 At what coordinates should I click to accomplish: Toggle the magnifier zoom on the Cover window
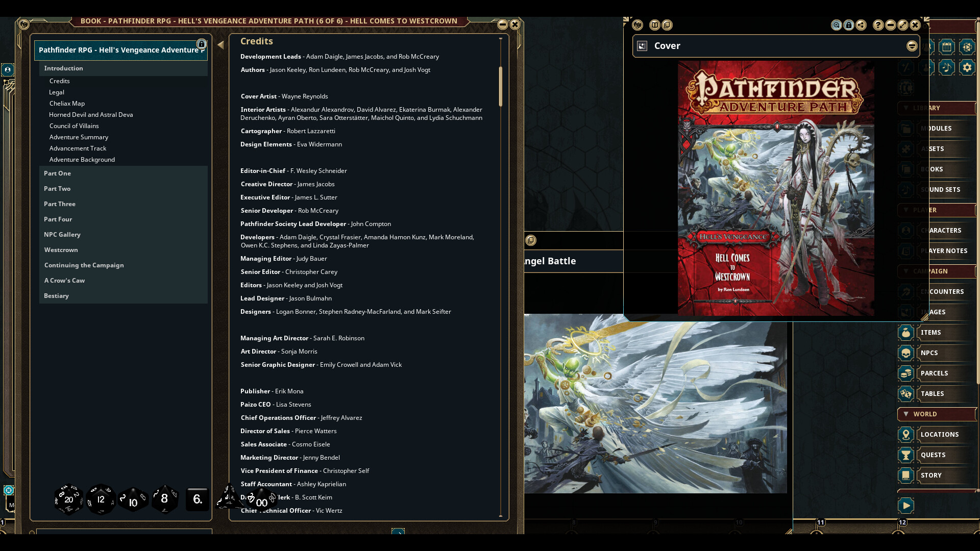[x=836, y=25]
